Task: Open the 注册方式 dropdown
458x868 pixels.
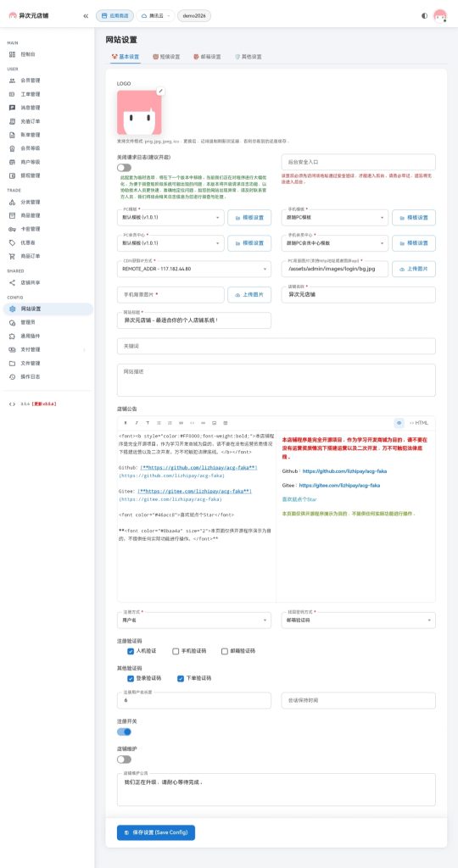Action: 194,620
